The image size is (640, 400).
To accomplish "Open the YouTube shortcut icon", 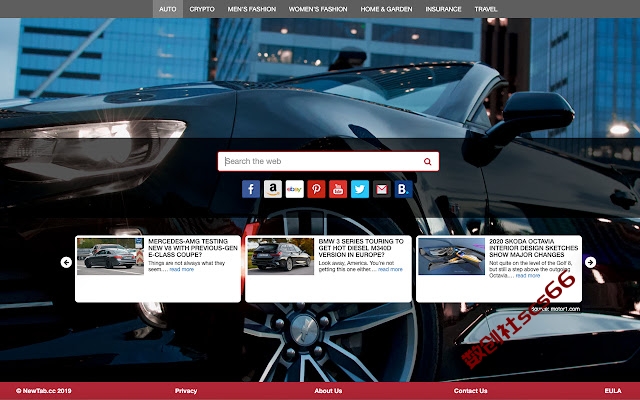I will tap(338, 189).
